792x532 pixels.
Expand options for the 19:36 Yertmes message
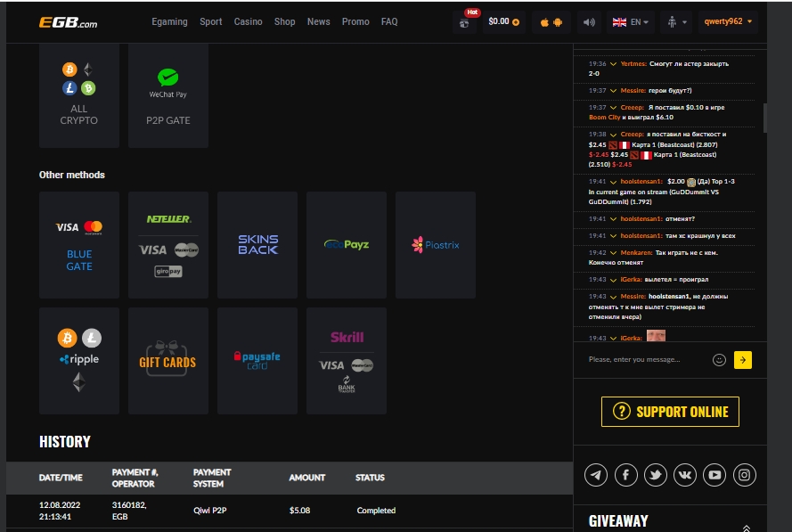[613, 64]
